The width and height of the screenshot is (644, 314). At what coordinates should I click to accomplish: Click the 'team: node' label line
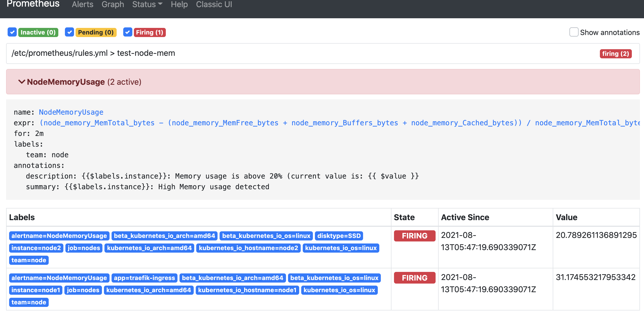pos(47,155)
